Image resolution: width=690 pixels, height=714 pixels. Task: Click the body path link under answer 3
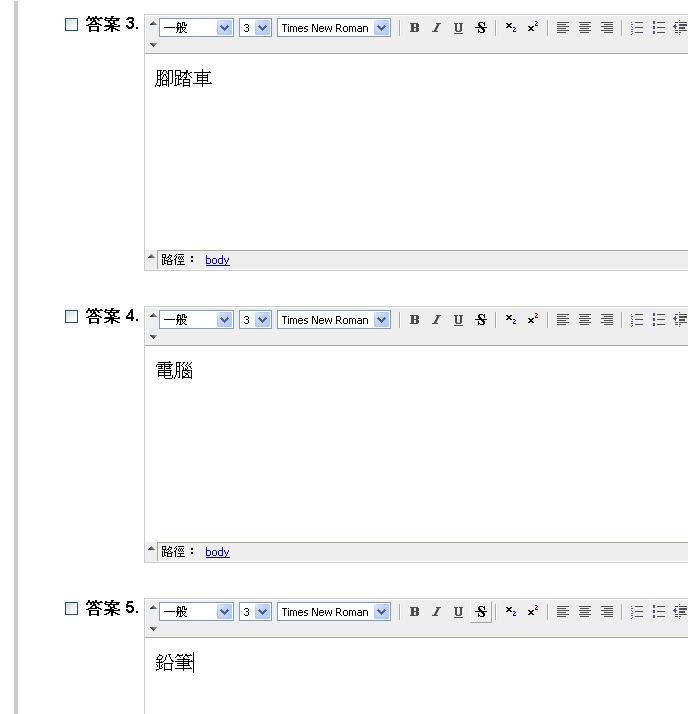click(217, 260)
